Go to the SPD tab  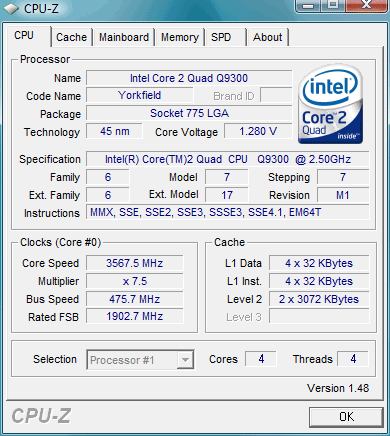221,37
